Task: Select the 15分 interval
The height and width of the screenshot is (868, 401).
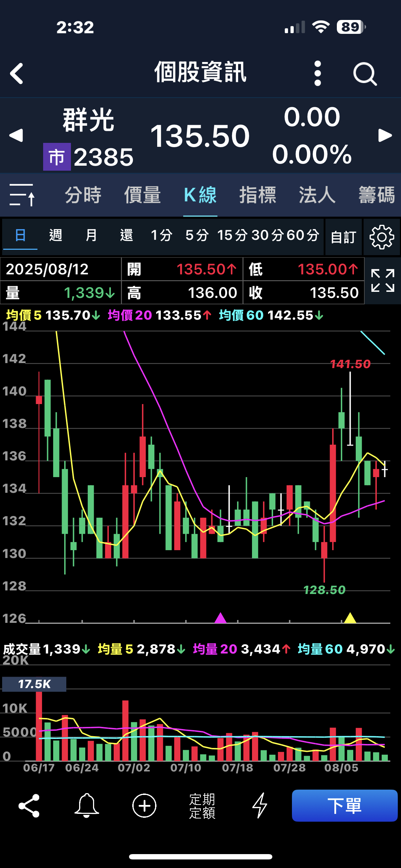Action: (x=232, y=235)
